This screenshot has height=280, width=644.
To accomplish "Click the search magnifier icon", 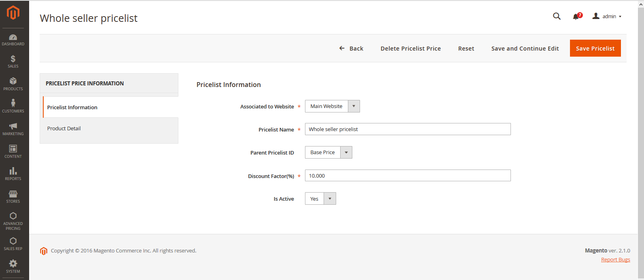I will coord(557,16).
